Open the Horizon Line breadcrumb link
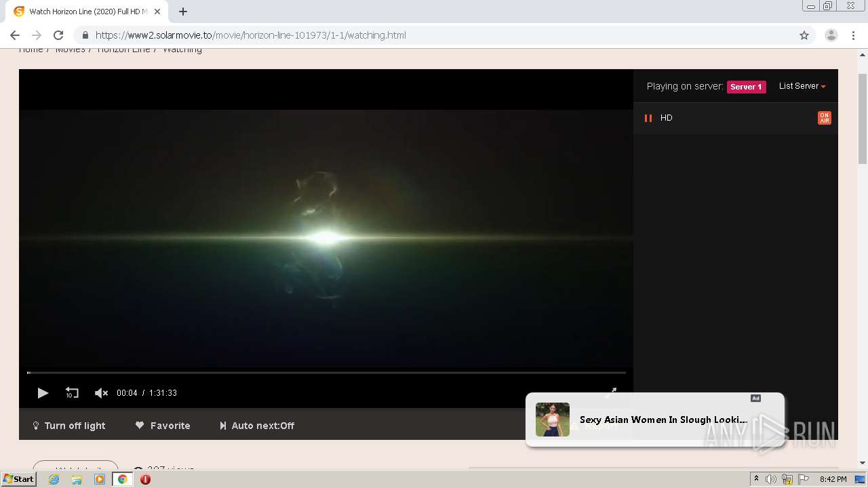This screenshot has height=488, width=868. (x=123, y=49)
